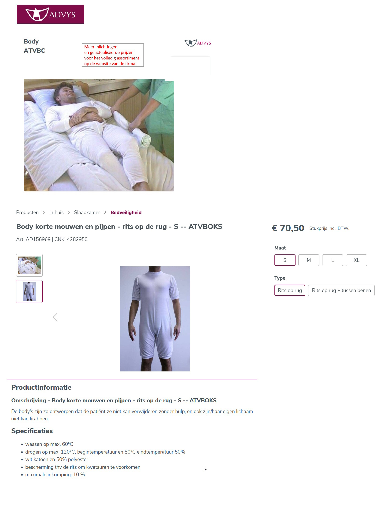392x532 pixels.
Task: Select size XL option
Action: click(357, 260)
